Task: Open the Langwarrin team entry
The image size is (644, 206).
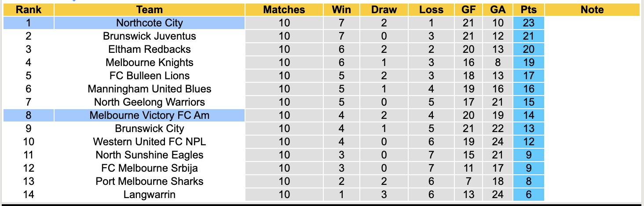Action: pos(150,195)
